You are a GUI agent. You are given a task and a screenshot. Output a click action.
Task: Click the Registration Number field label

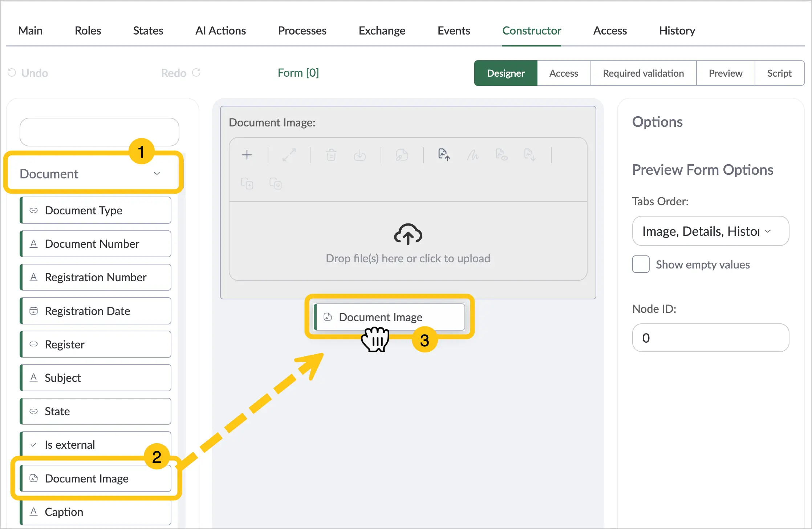[x=96, y=277]
